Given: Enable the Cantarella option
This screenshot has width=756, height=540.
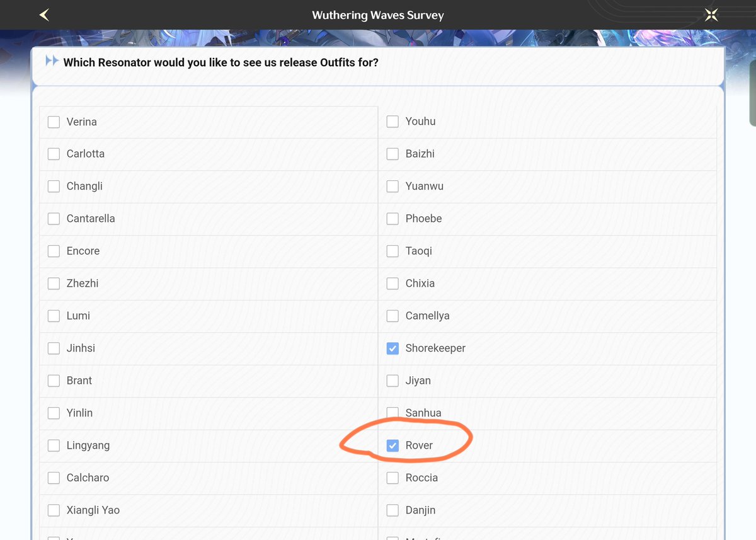Looking at the screenshot, I should (54, 219).
